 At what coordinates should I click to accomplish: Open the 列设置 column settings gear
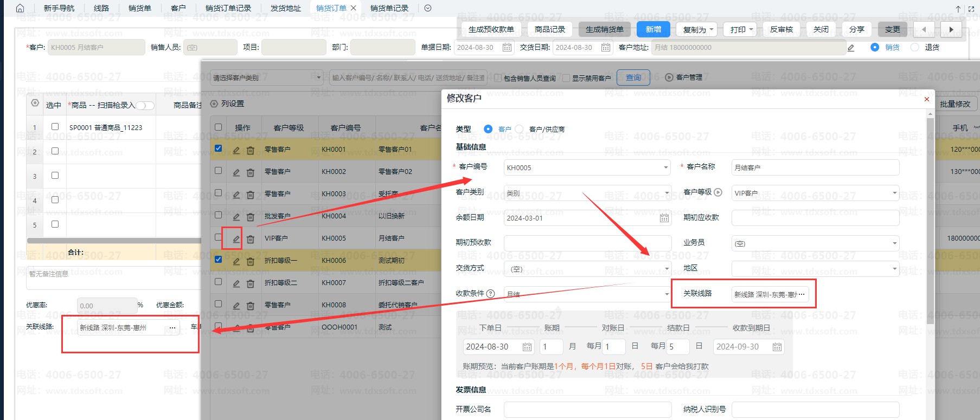[x=214, y=104]
